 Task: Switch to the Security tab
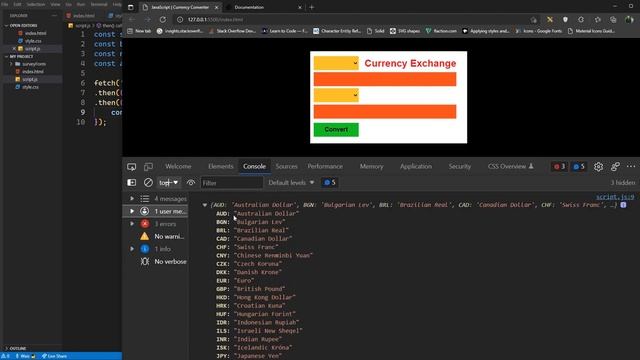pos(460,167)
